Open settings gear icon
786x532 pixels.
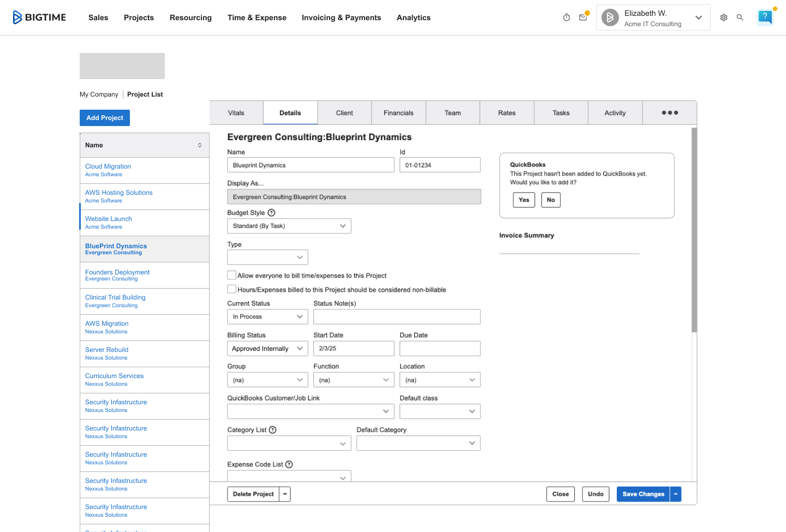pyautogui.click(x=724, y=17)
